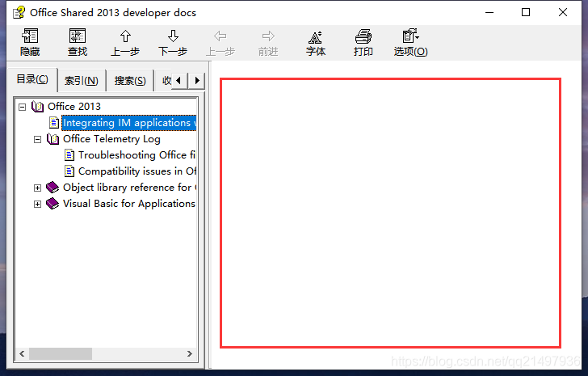Expand Visual Basic for Applications node
Image resolution: width=588 pixels, height=376 pixels.
[37, 204]
